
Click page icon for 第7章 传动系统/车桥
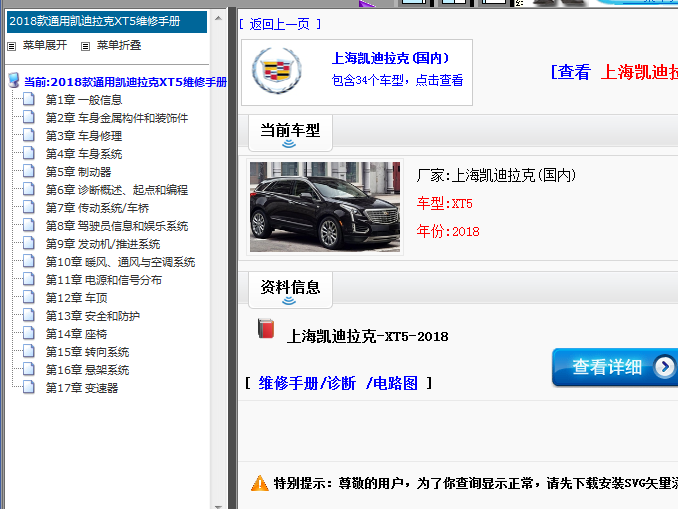[29, 208]
